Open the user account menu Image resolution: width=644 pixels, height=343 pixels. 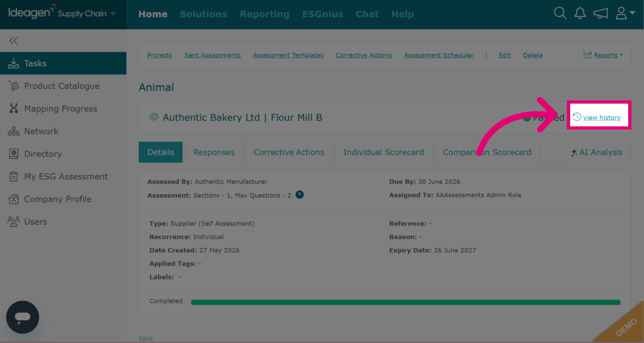click(x=625, y=13)
